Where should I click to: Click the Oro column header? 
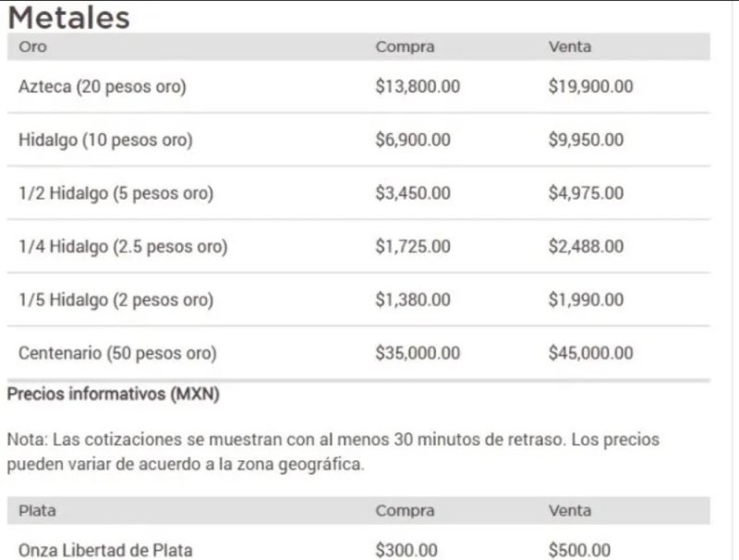(x=32, y=47)
